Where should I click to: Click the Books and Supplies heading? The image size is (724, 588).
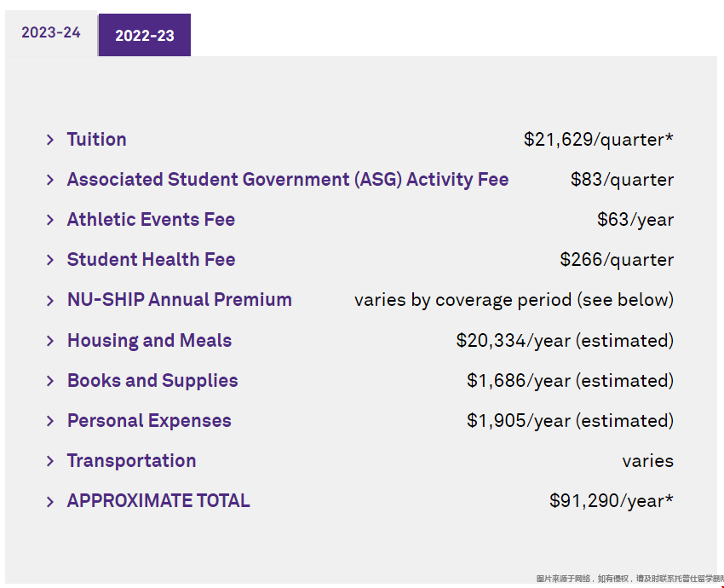pyautogui.click(x=152, y=381)
